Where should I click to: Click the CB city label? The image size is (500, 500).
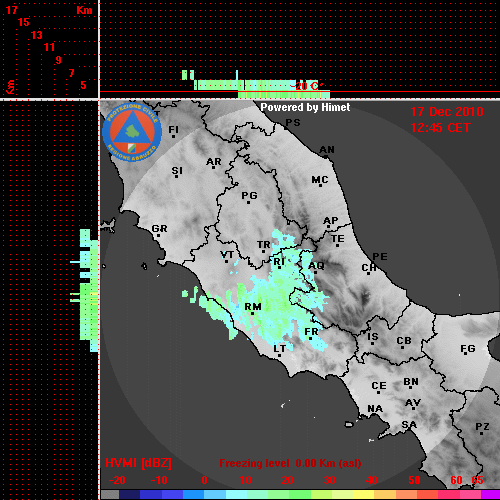[404, 341]
